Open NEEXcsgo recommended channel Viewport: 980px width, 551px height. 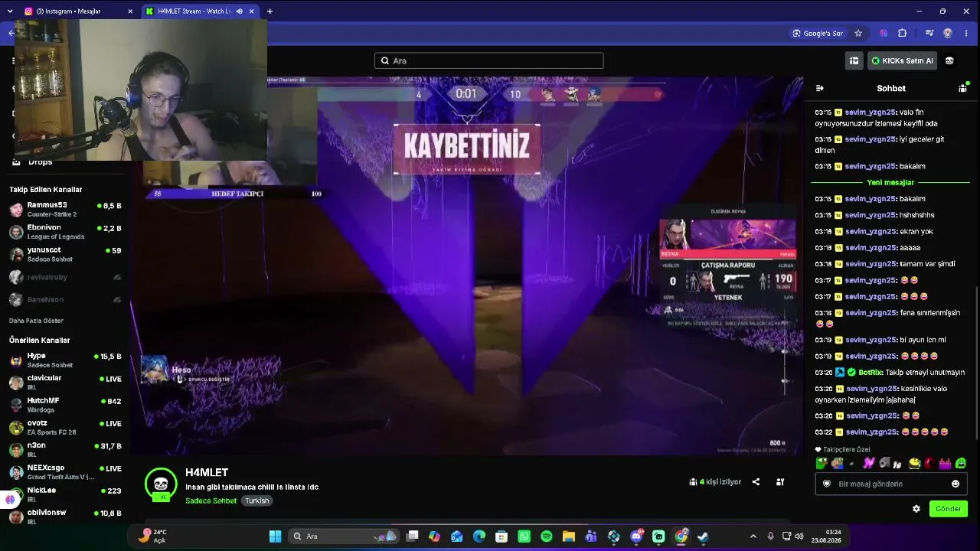point(65,471)
